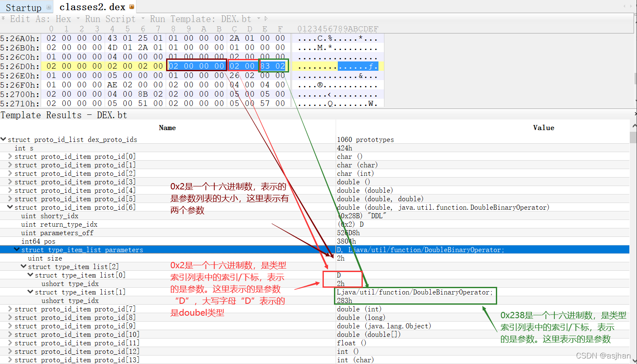Click value '283h' of type_idx

(x=345, y=300)
